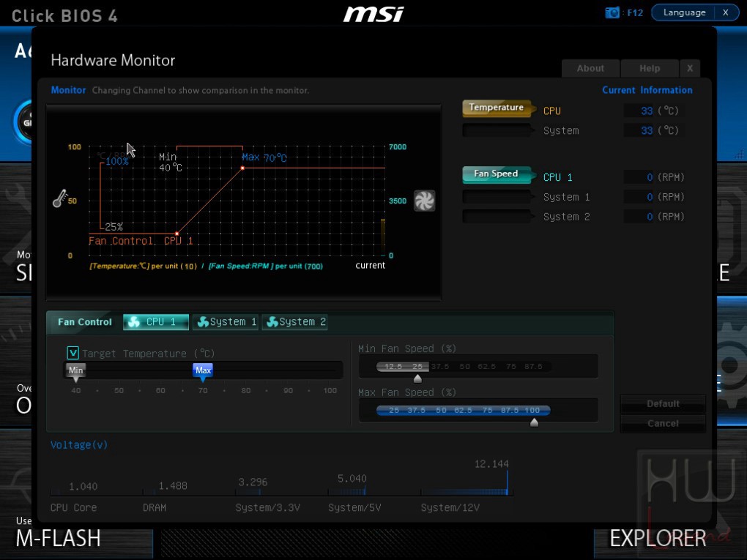
Task: Click the thermometer icon beside the graph
Action: (x=59, y=198)
